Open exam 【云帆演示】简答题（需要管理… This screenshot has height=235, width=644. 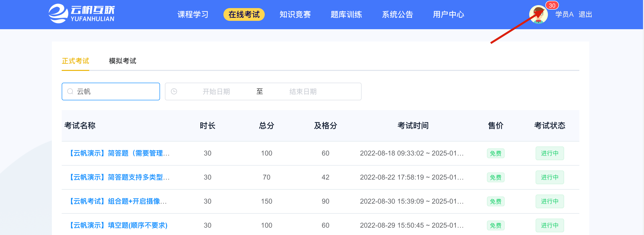118,153
